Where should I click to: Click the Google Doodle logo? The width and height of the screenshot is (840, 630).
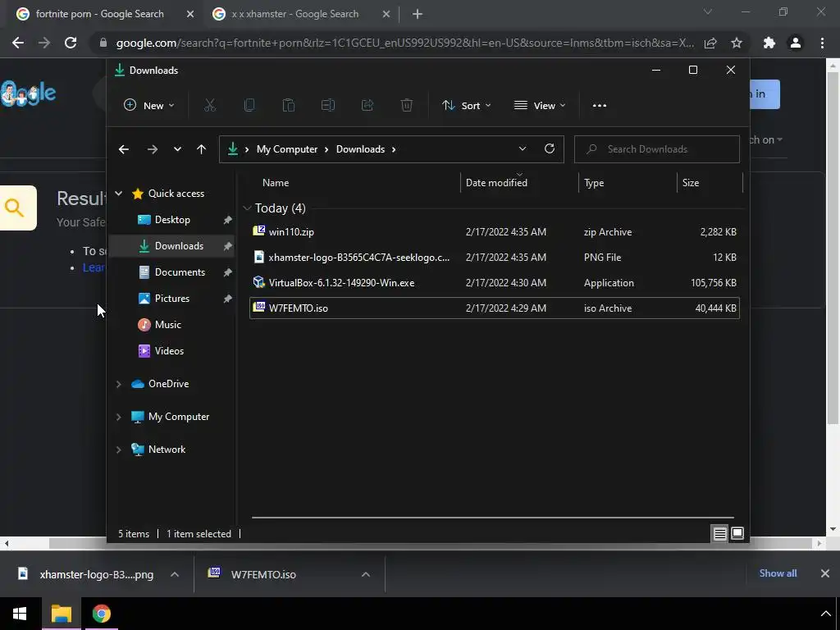point(29,94)
